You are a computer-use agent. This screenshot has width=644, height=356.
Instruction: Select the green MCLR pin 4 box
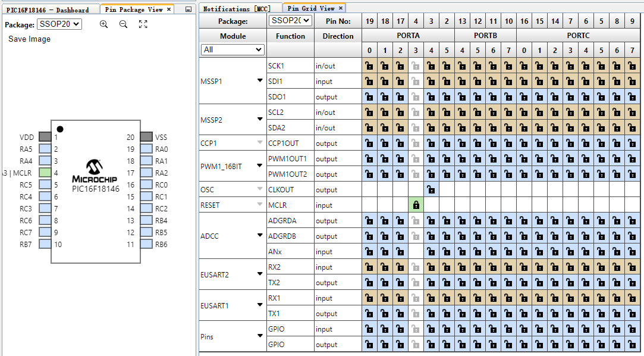click(45, 173)
